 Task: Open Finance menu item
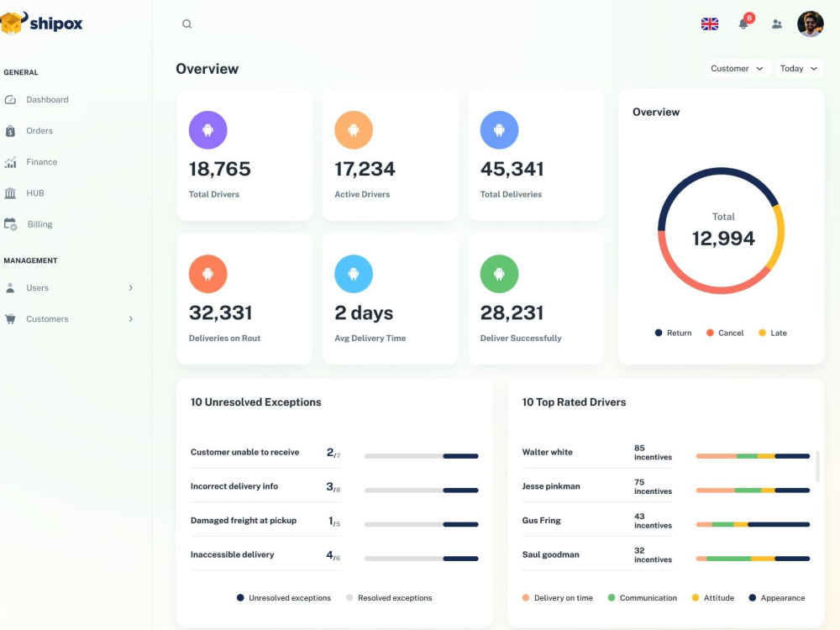(x=42, y=162)
